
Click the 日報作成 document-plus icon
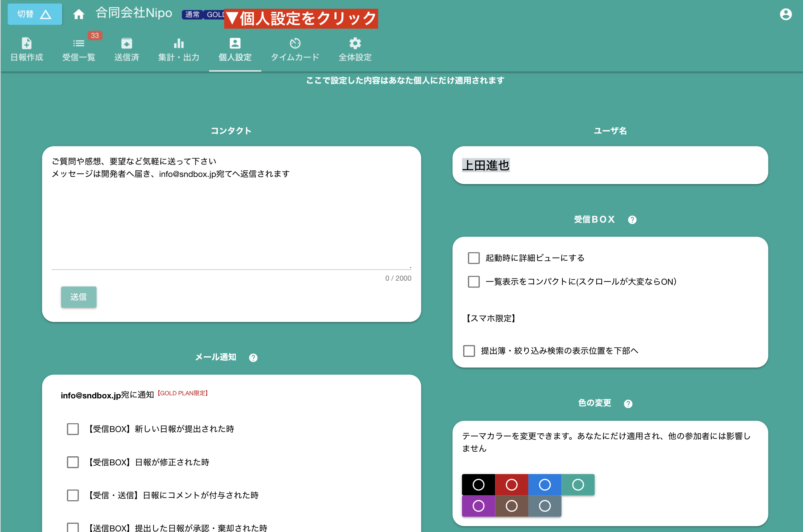[26, 43]
